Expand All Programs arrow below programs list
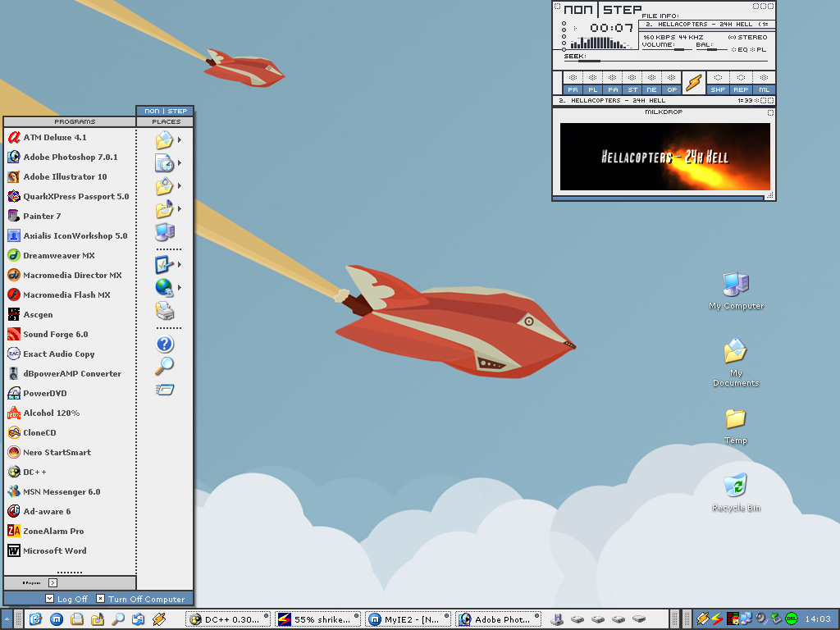The width and height of the screenshot is (840, 630). tap(52, 583)
